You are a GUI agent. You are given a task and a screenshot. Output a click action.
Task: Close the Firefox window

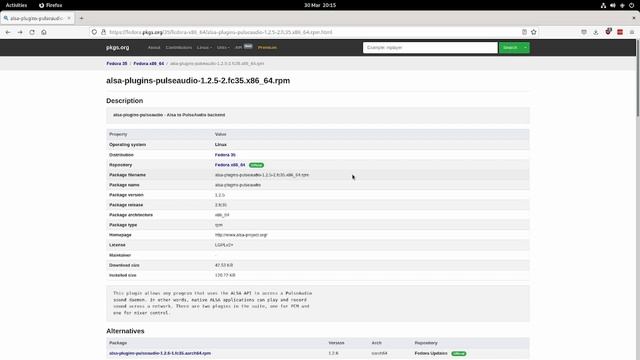[x=634, y=18]
